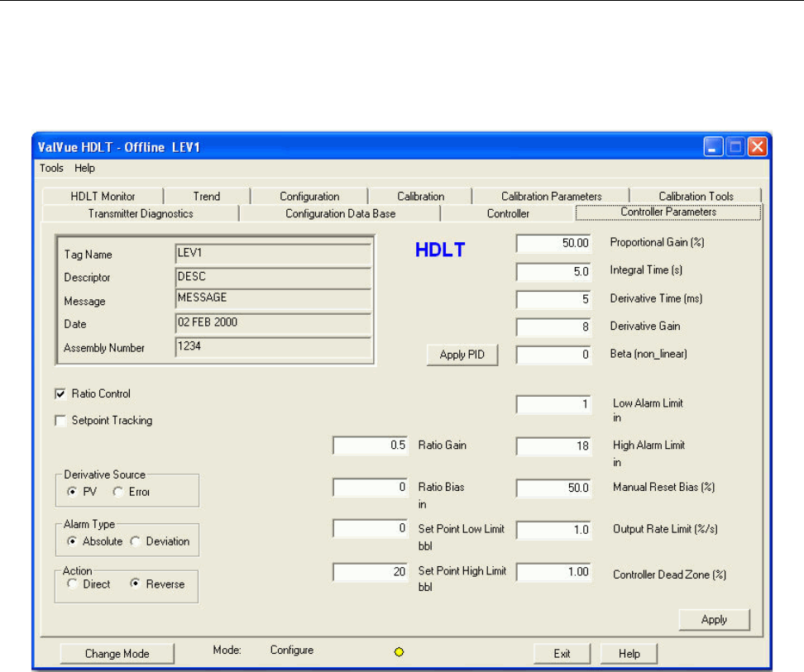Viewport: 804px width, 672px height.
Task: Click the Exit button
Action: click(562, 654)
